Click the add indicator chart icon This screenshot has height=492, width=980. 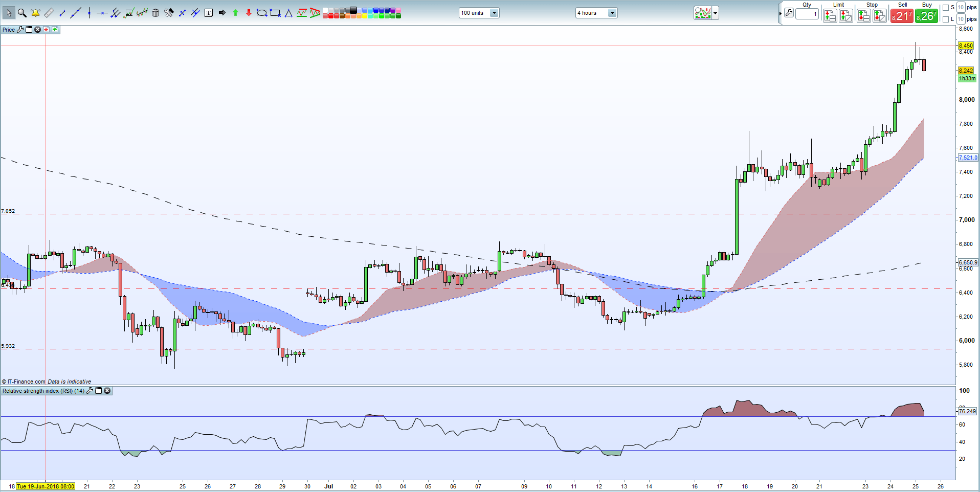pyautogui.click(x=703, y=13)
